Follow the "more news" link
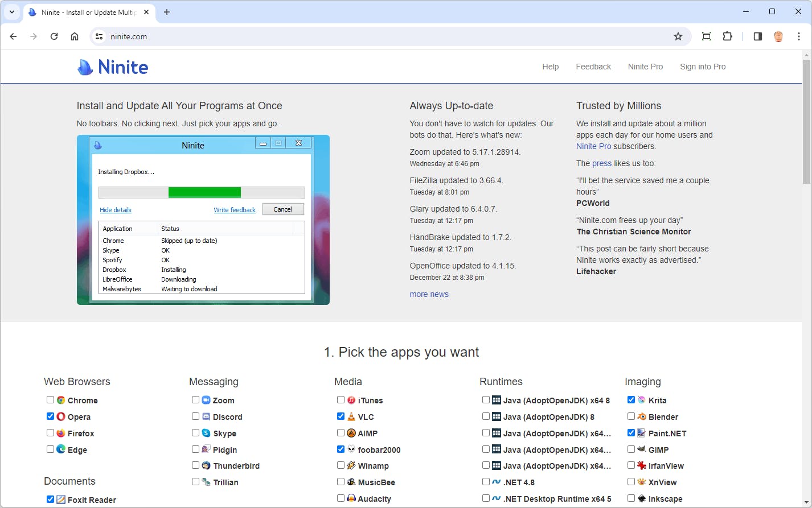 pos(429,294)
